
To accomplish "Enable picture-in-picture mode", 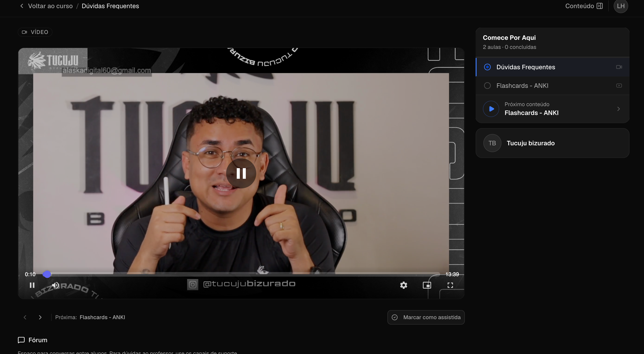I will tap(427, 285).
